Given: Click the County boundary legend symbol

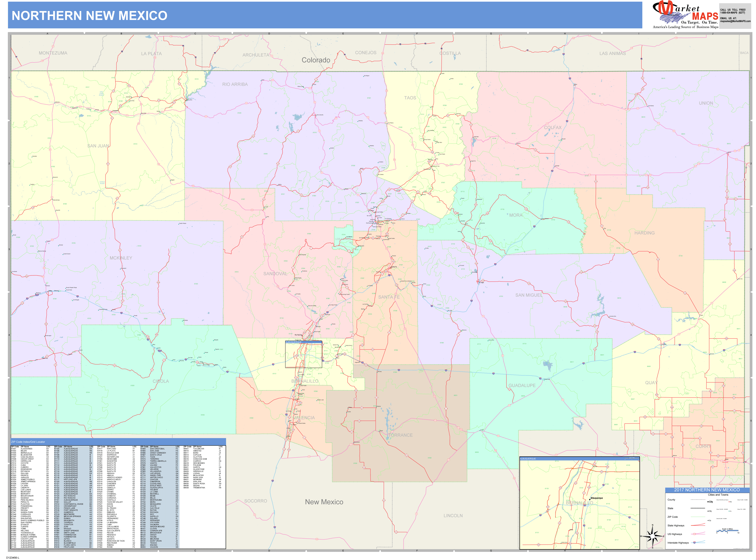Looking at the screenshot, I should (x=698, y=500).
